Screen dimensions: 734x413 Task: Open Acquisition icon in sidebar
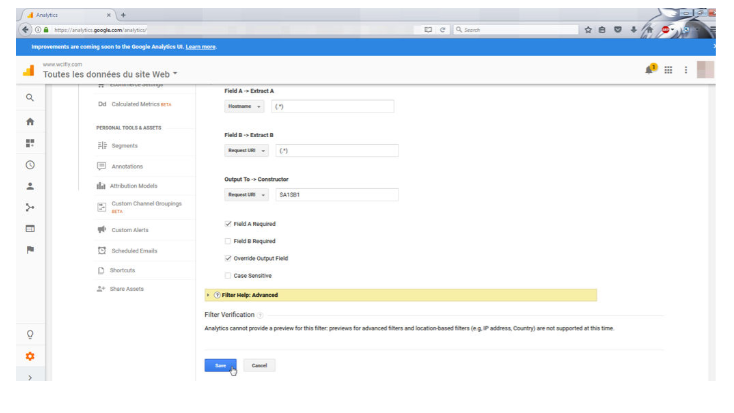click(x=30, y=207)
